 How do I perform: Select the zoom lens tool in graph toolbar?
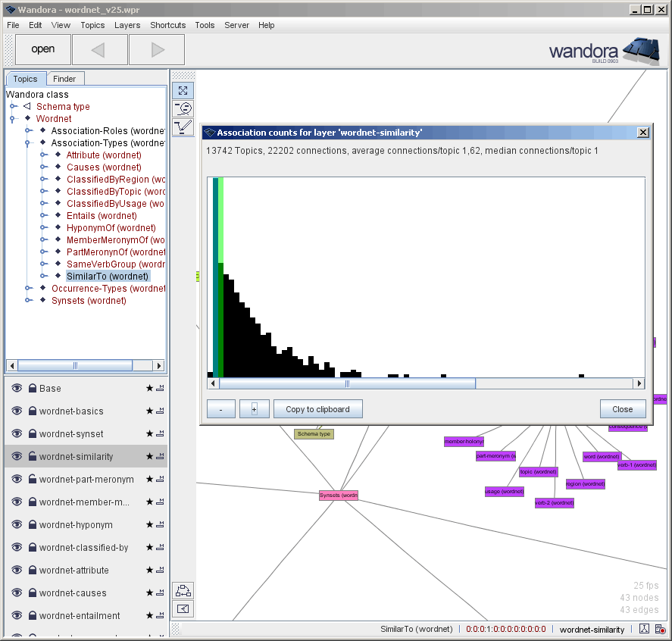click(183, 108)
